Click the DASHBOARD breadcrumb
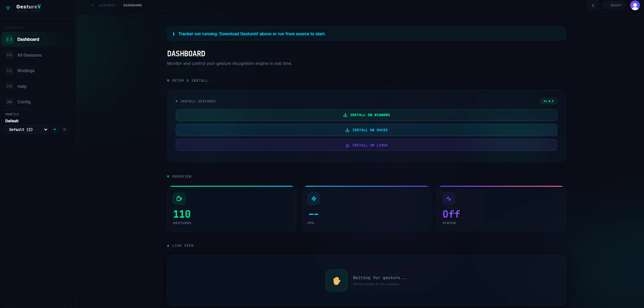 pyautogui.click(x=132, y=5)
